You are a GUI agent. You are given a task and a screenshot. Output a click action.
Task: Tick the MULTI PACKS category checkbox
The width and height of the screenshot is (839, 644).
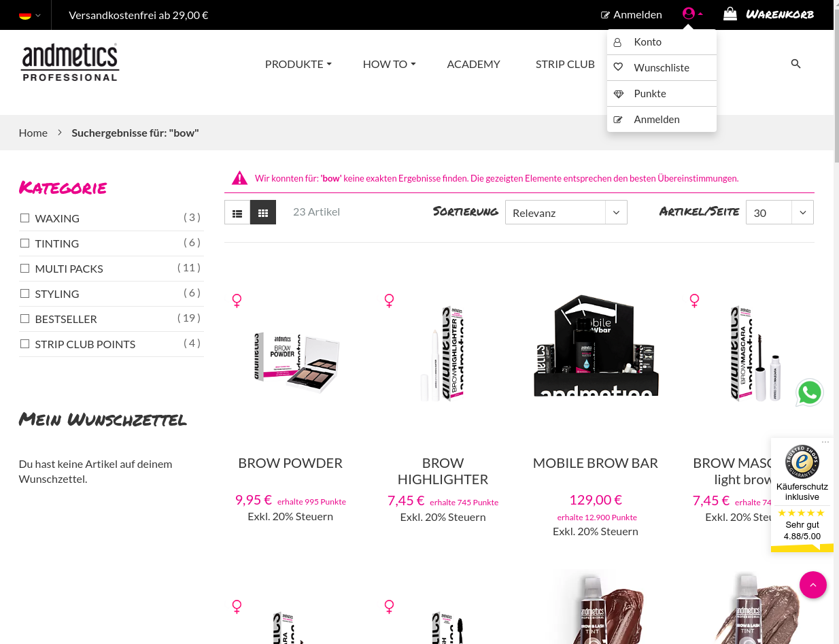(x=25, y=269)
